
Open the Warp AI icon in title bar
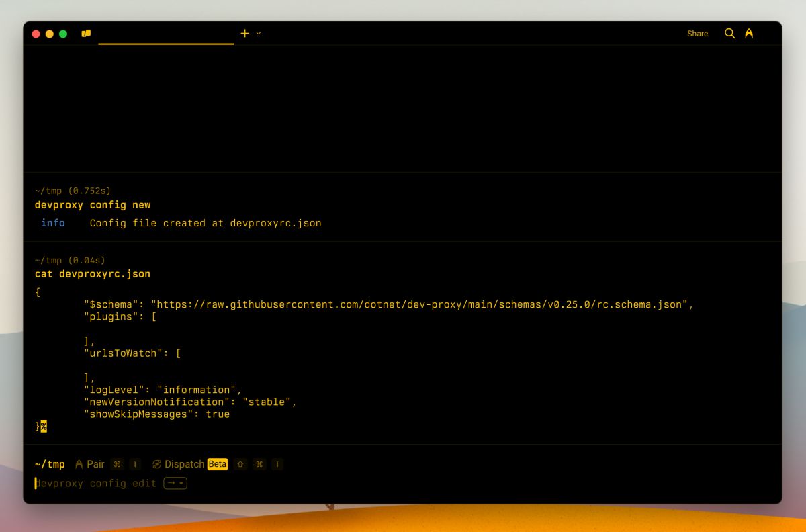pos(749,33)
